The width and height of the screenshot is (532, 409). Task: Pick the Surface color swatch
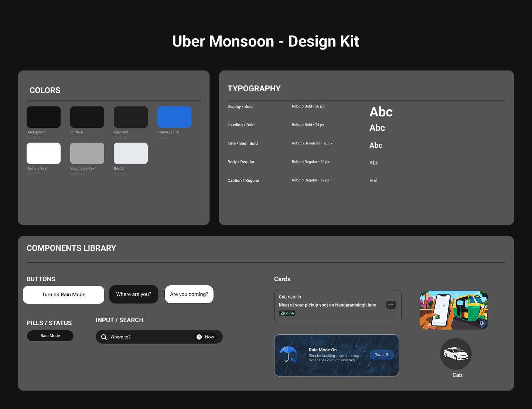click(87, 117)
